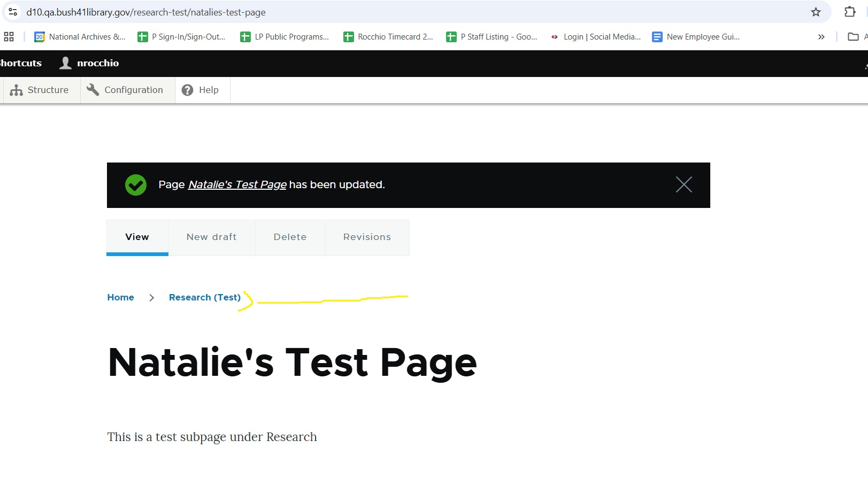Select the View tab
This screenshot has height=479, width=868.
(x=137, y=237)
